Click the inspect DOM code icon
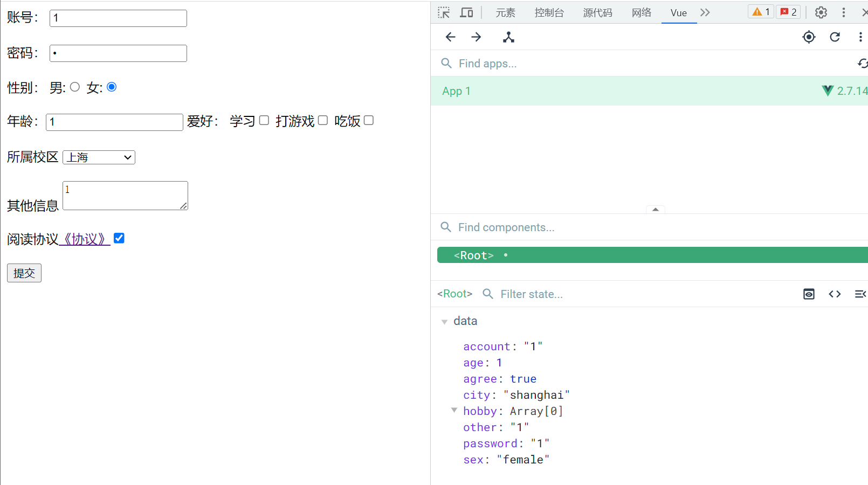 [x=835, y=294]
